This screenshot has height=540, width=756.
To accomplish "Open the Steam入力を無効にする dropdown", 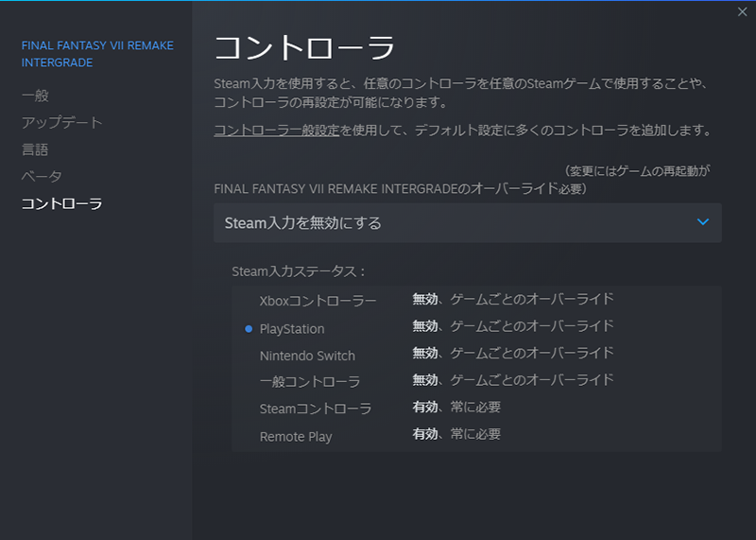I will (468, 222).
